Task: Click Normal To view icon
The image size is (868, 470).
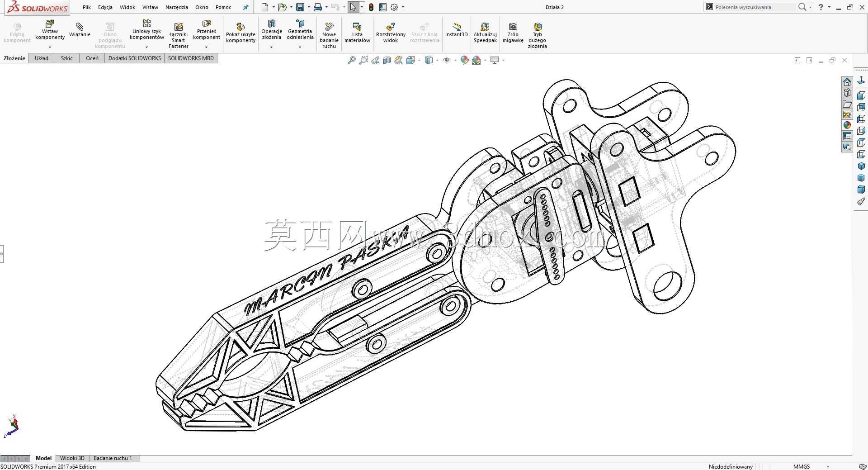Action: pos(861,81)
